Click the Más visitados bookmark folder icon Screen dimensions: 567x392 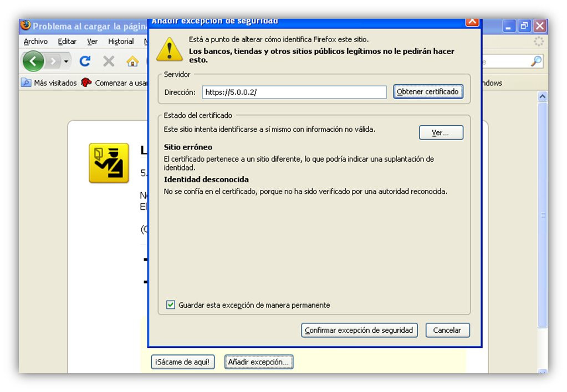coord(26,82)
